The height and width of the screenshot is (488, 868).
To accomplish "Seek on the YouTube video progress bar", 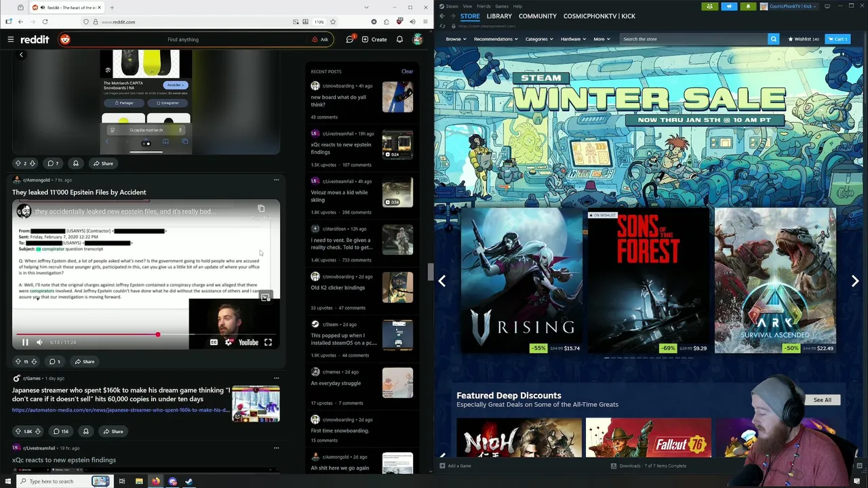I will point(146,334).
